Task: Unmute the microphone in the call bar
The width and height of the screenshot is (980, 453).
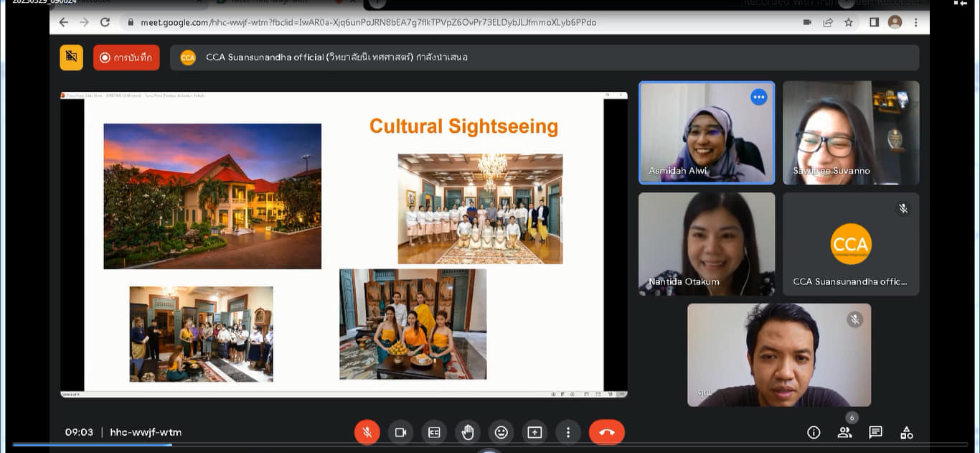Action: coord(367,432)
